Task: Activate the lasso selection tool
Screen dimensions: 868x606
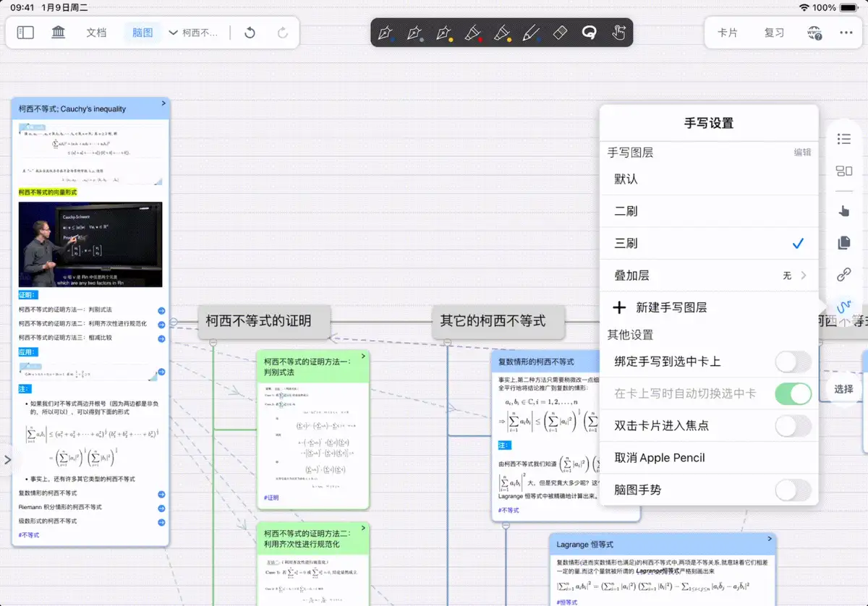Action: (590, 33)
